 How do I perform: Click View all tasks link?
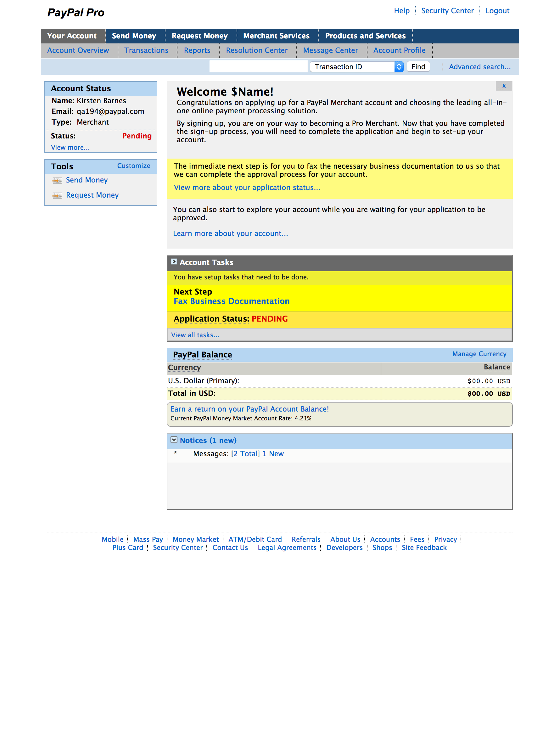(195, 335)
